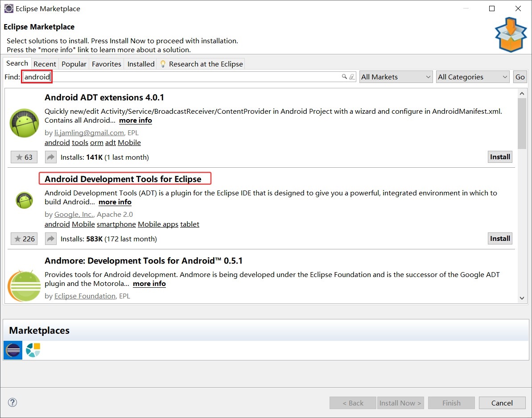Click the tablet tag link
532x418 pixels.
pyautogui.click(x=190, y=224)
